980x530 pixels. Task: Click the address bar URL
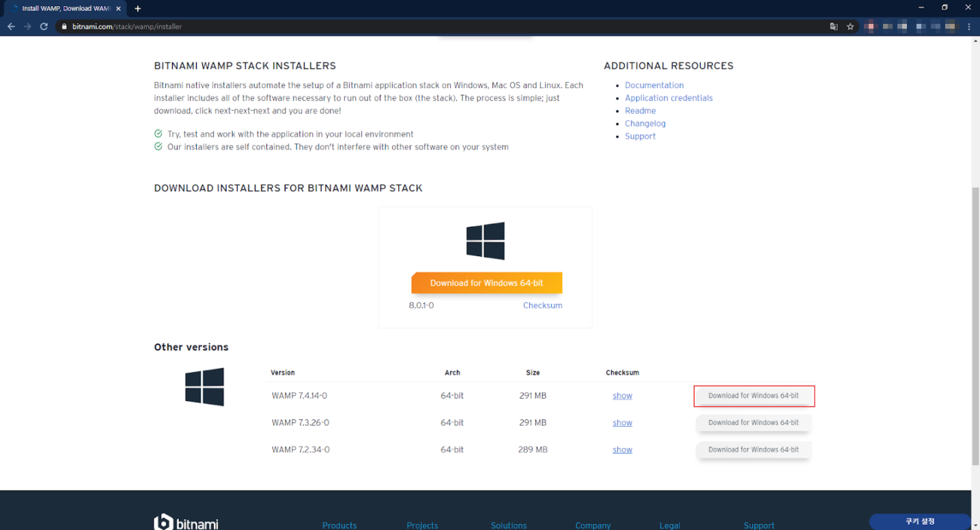(127, 27)
